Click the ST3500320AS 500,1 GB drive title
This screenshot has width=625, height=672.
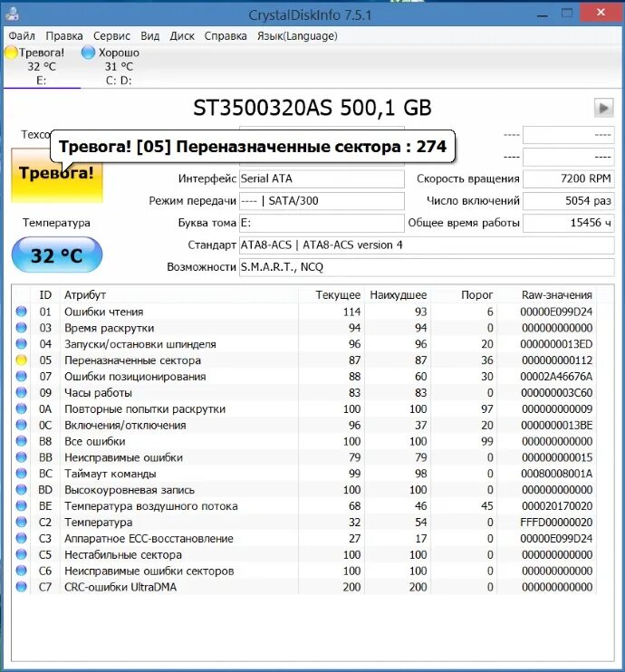[x=312, y=108]
